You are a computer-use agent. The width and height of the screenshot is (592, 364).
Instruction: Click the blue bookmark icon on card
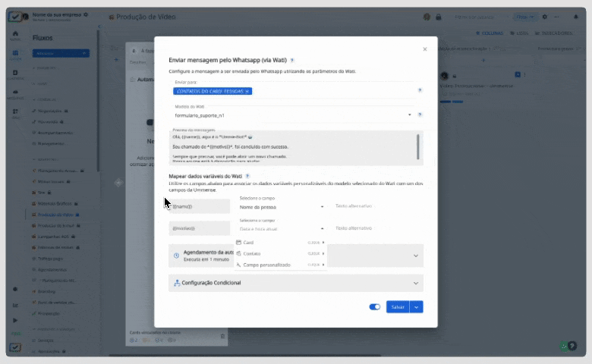[x=518, y=74]
